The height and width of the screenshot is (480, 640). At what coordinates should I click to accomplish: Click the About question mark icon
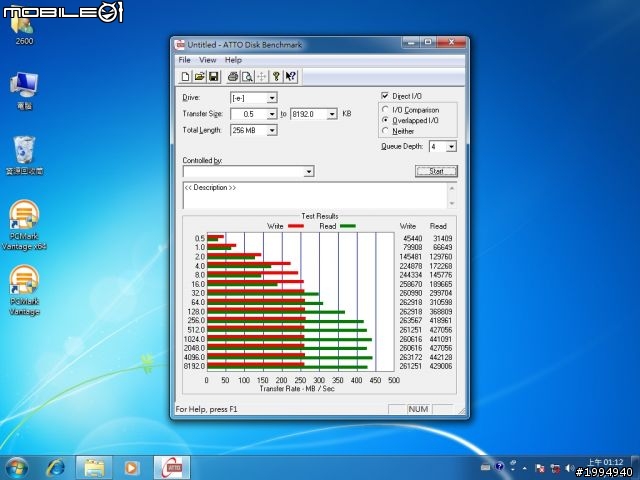(x=276, y=76)
